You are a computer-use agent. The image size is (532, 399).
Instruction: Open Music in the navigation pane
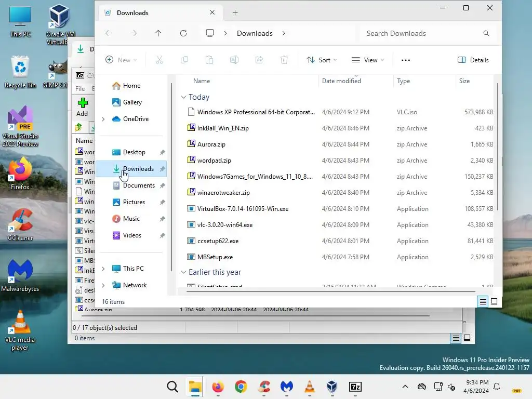(x=131, y=219)
